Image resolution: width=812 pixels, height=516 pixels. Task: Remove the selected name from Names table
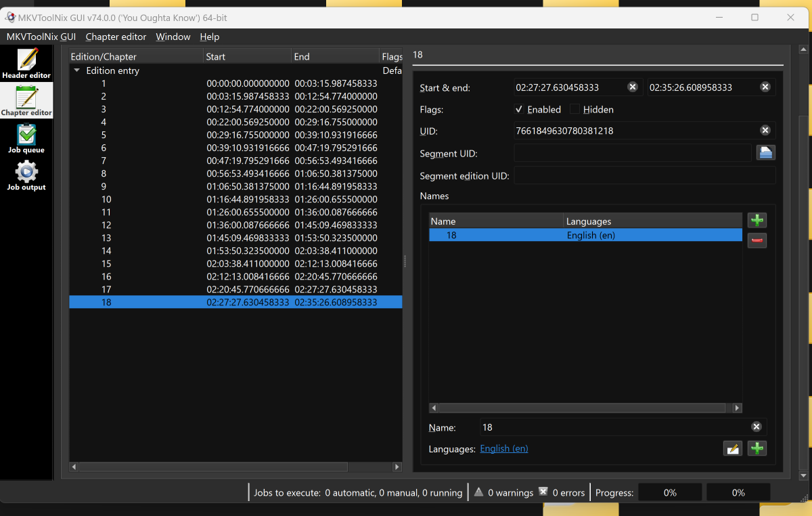tap(757, 240)
